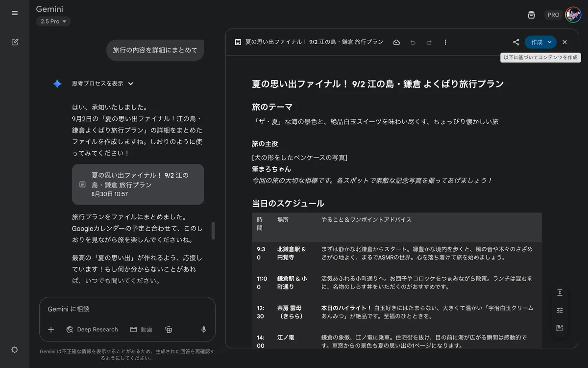588x368 pixels.
Task: Click the Gemini に相談 input field
Action: click(127, 309)
